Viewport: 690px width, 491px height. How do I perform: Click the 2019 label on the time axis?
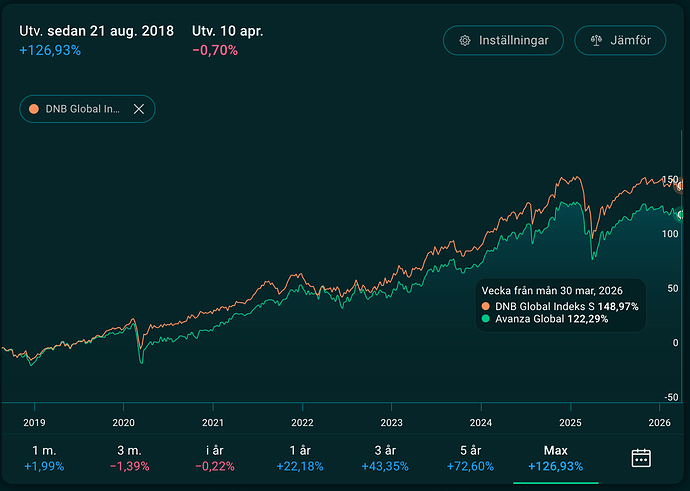pos(34,423)
